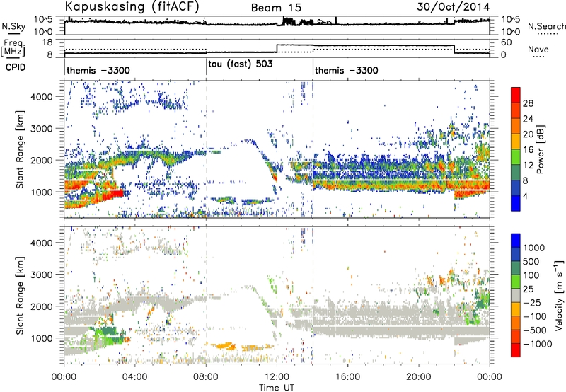Click the 'Power [dB]' colorbar title
566x392 pixels.
coord(540,149)
